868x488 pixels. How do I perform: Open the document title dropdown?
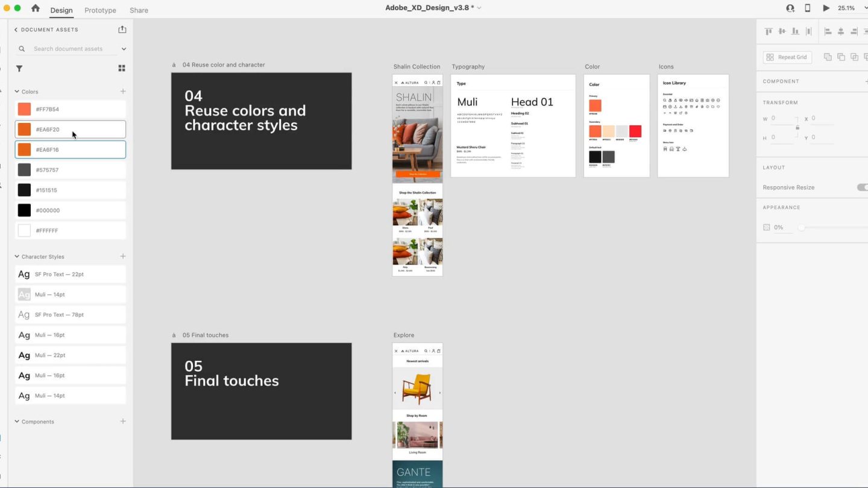tap(479, 8)
